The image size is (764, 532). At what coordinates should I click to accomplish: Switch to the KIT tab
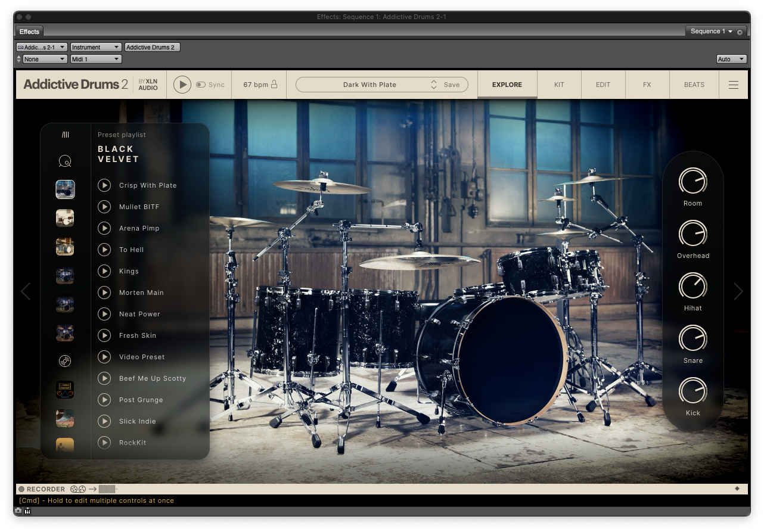tap(559, 85)
